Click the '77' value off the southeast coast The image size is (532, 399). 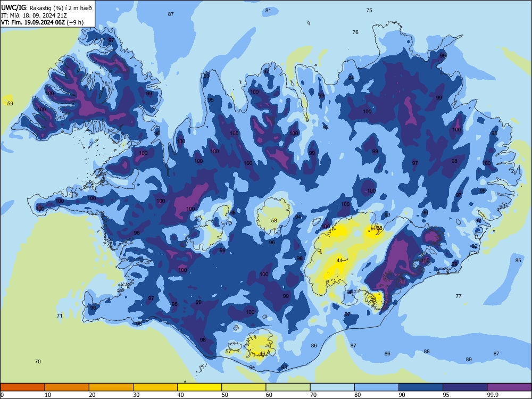coord(459,296)
